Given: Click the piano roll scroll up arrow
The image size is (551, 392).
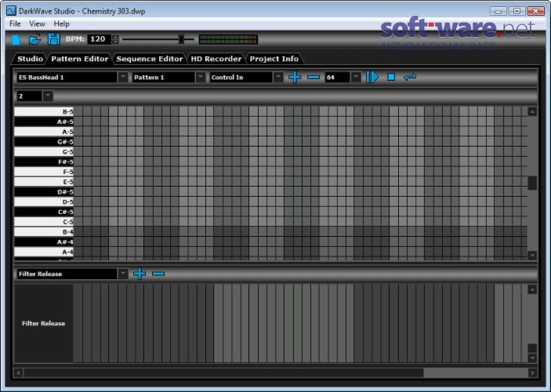Looking at the screenshot, I should 532,112.
